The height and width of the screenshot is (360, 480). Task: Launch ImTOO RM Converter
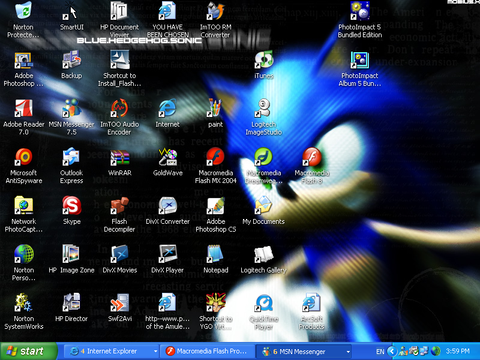215,11
